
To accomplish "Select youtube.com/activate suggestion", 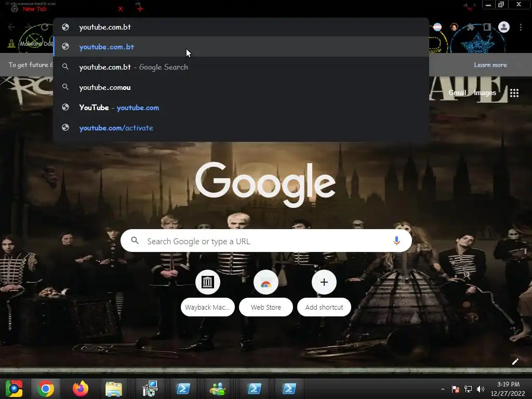I will 241,128.
